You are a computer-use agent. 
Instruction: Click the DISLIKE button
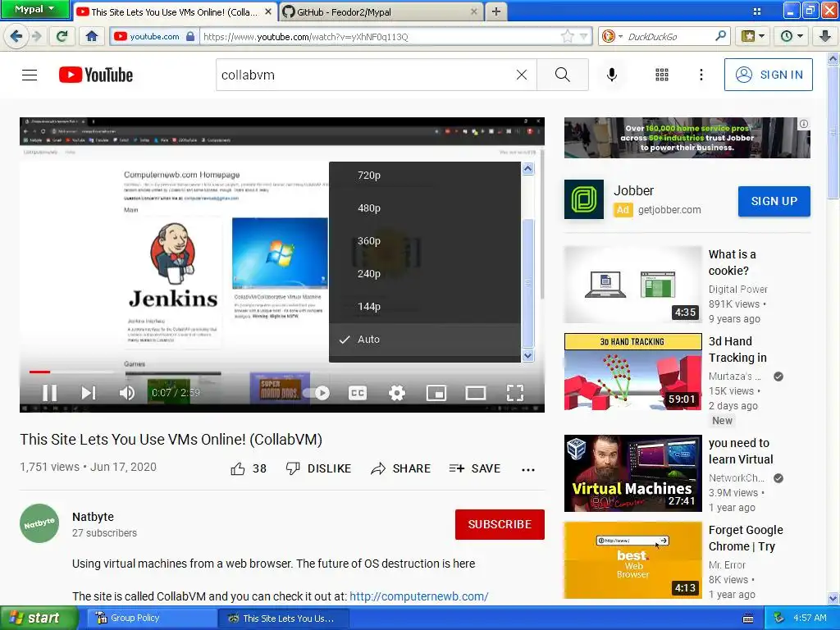point(318,468)
